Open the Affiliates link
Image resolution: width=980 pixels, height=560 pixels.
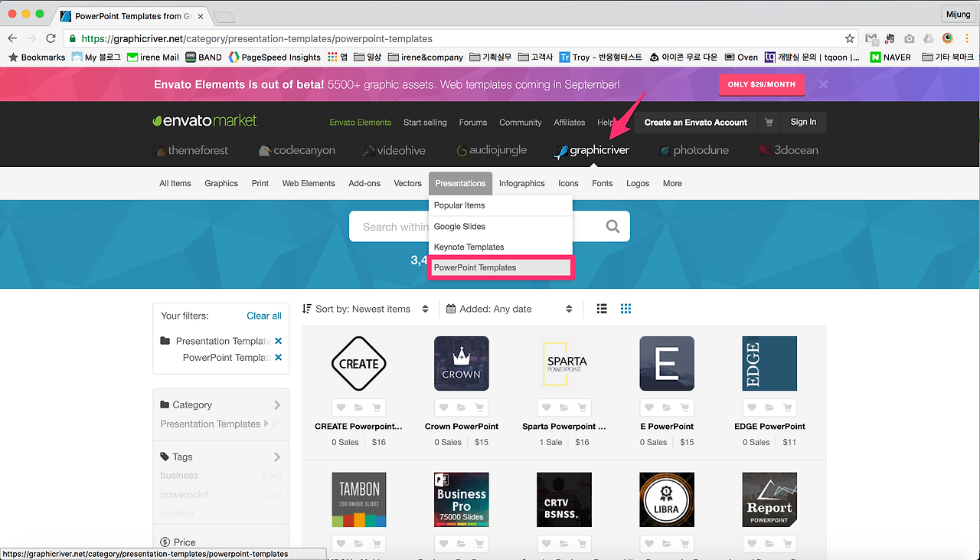pyautogui.click(x=570, y=123)
